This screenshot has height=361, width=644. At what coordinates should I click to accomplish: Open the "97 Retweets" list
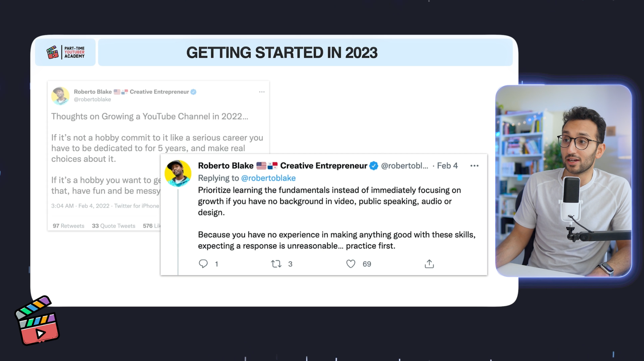point(68,226)
